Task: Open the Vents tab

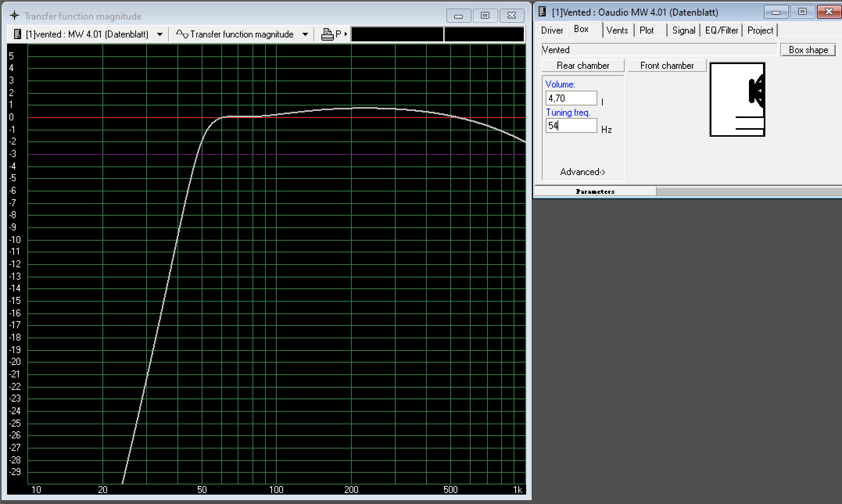Action: pyautogui.click(x=617, y=30)
